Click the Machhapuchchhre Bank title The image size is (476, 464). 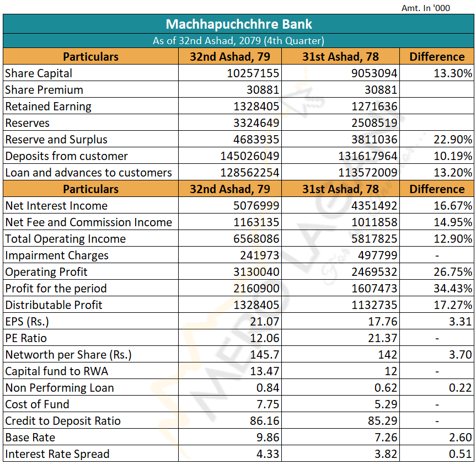click(239, 24)
